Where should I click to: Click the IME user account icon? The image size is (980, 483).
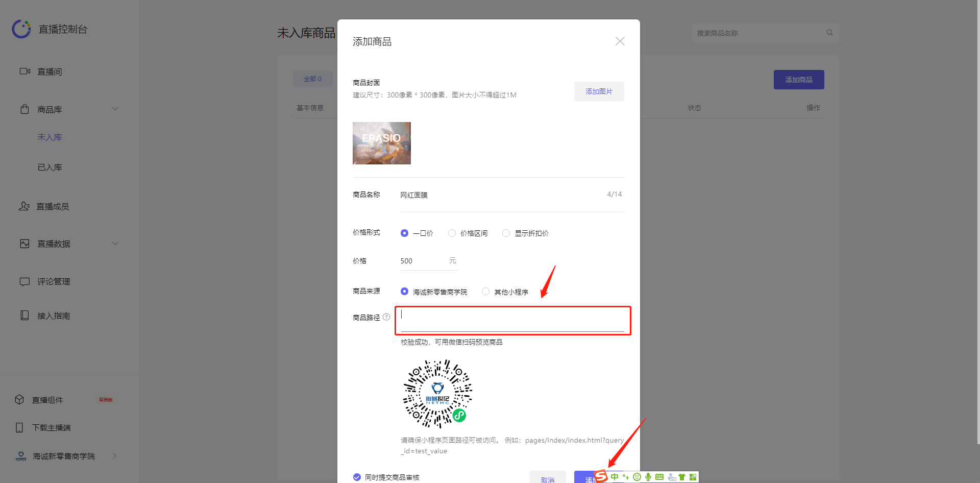(672, 477)
